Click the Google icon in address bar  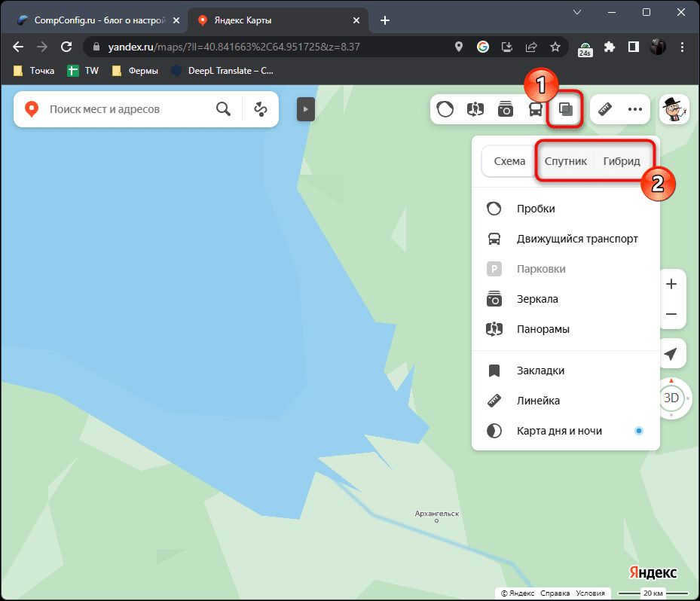(x=482, y=47)
